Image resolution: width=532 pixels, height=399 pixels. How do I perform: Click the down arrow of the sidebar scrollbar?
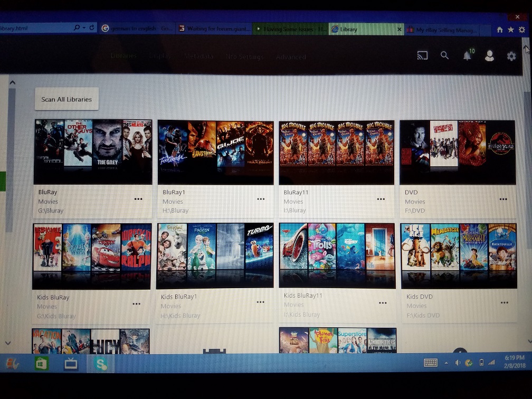point(8,344)
